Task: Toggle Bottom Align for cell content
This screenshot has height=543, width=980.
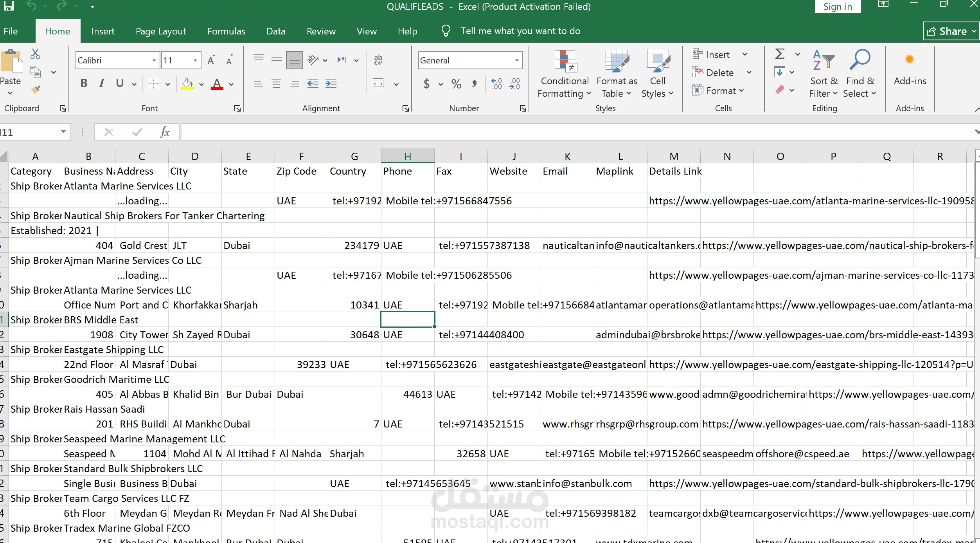Action: click(x=294, y=60)
